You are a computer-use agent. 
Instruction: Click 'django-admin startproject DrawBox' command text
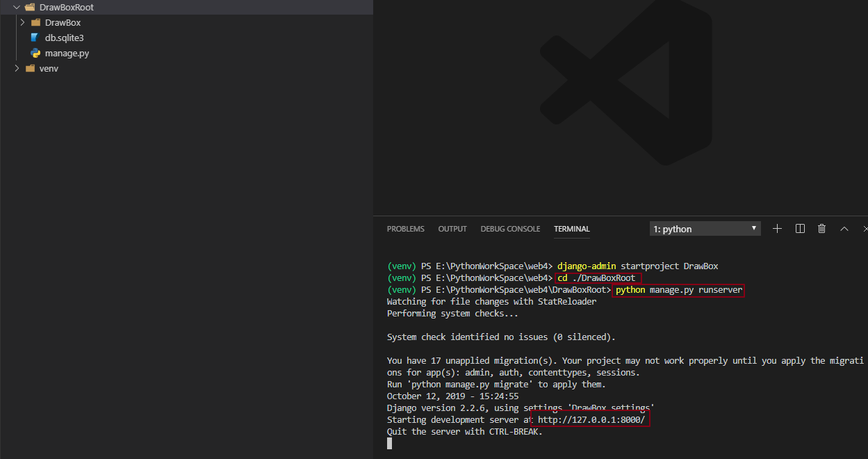click(637, 266)
